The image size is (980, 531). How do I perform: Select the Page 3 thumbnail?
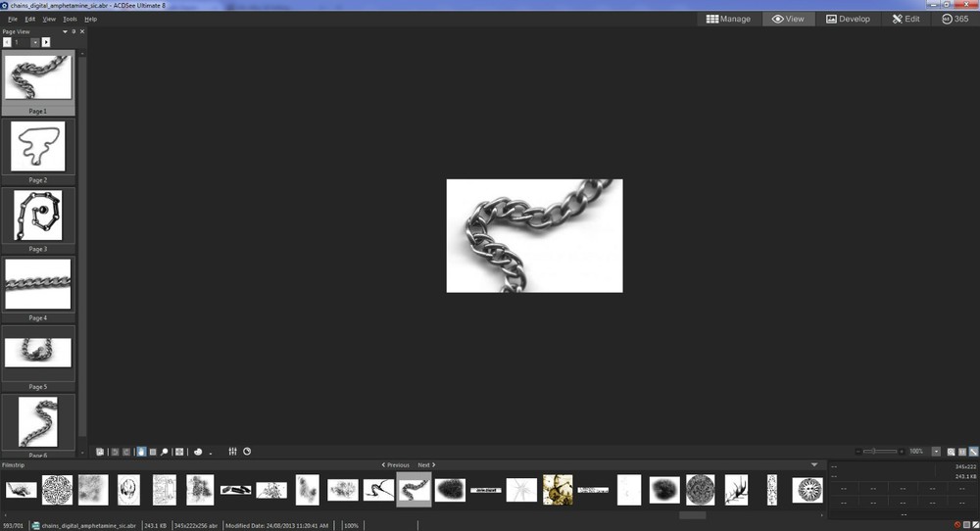[38, 219]
